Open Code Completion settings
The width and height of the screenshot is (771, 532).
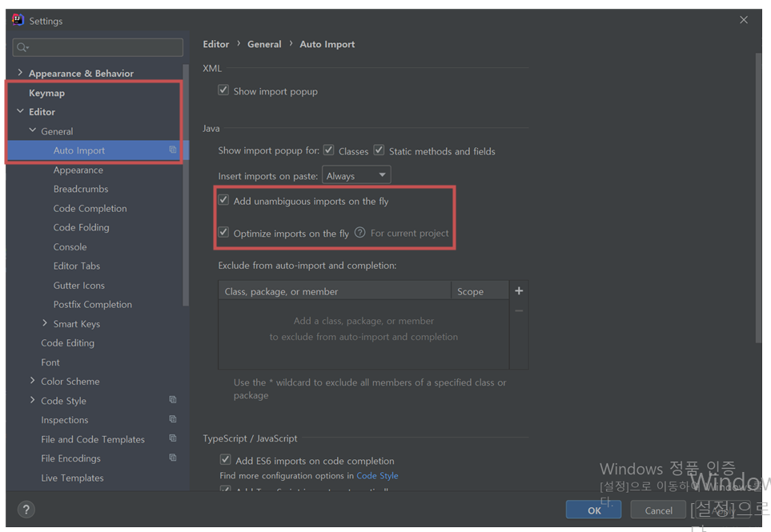90,208
